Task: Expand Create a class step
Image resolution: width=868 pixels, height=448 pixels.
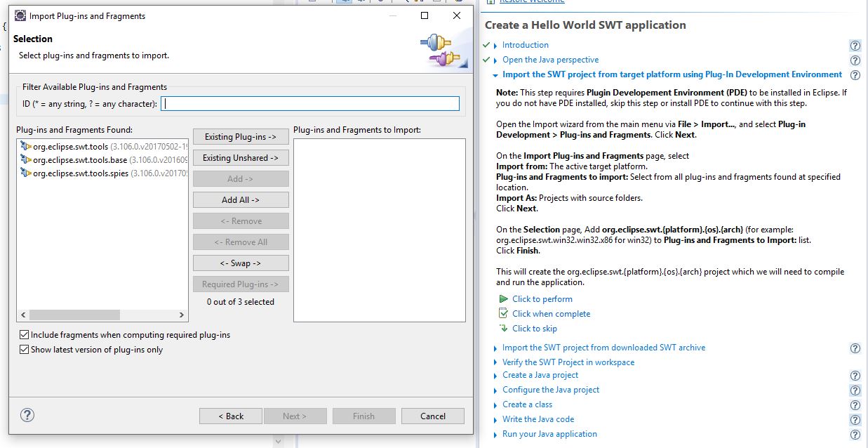Action: tap(495, 405)
